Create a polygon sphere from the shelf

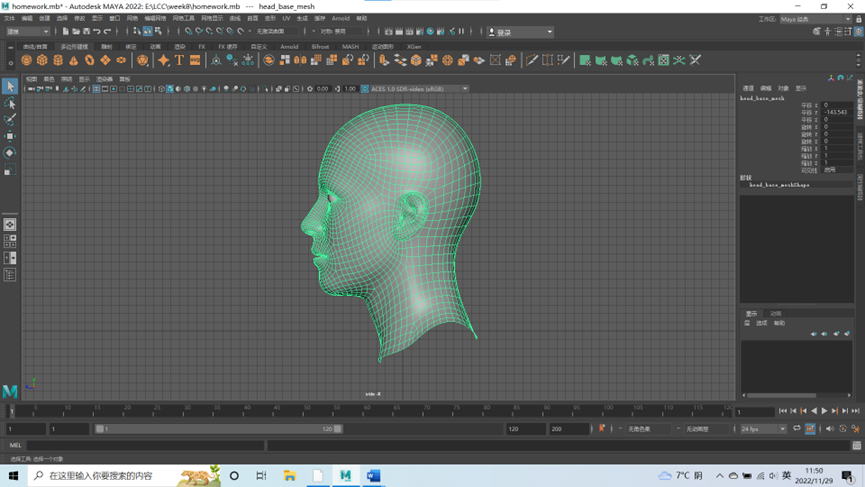click(27, 61)
